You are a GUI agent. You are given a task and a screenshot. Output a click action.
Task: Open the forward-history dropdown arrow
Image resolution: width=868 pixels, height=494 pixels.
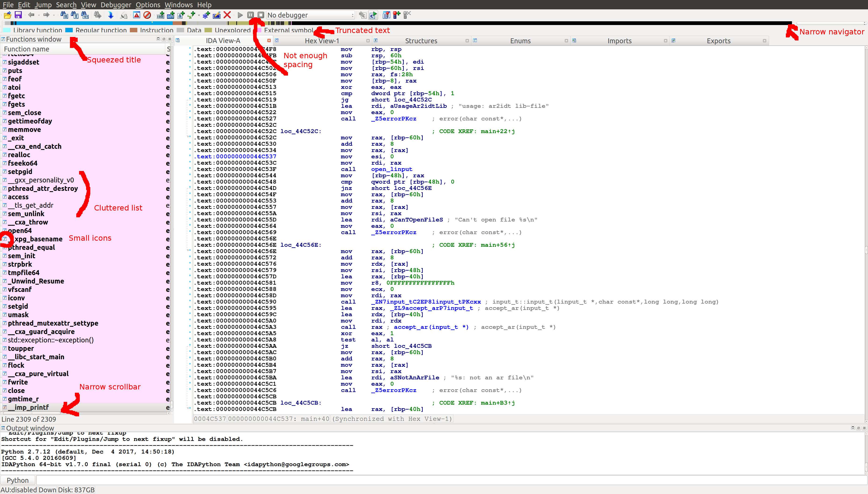[x=54, y=15]
